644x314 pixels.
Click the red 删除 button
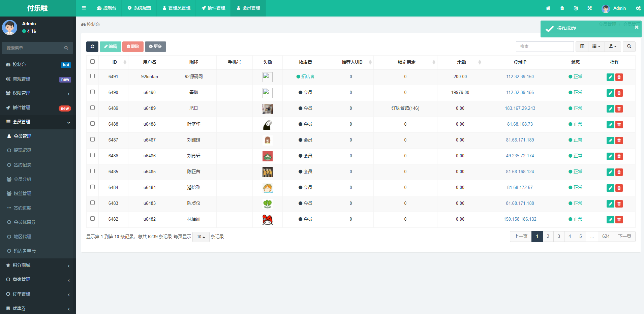(x=133, y=46)
